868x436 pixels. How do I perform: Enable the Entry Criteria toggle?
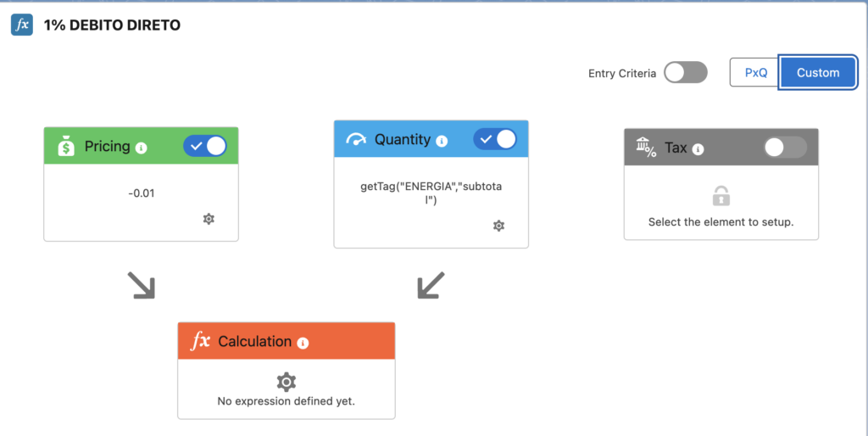click(x=685, y=73)
